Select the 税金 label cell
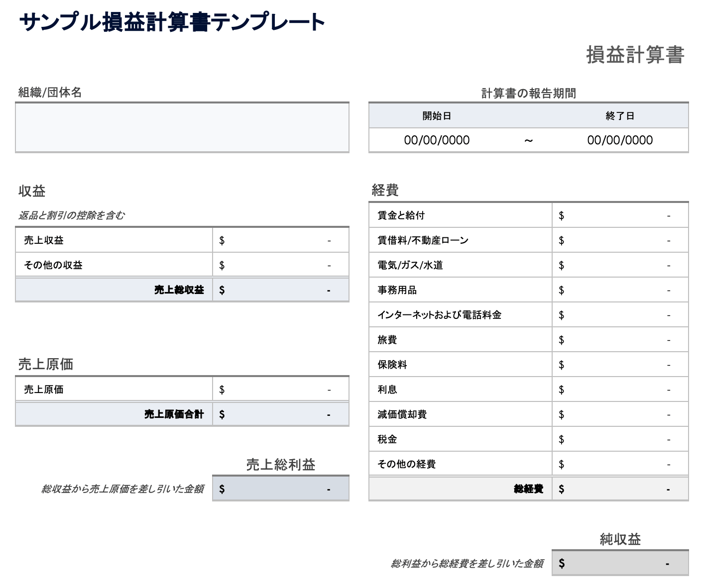Image resolution: width=702 pixels, height=588 pixels. [x=461, y=439]
